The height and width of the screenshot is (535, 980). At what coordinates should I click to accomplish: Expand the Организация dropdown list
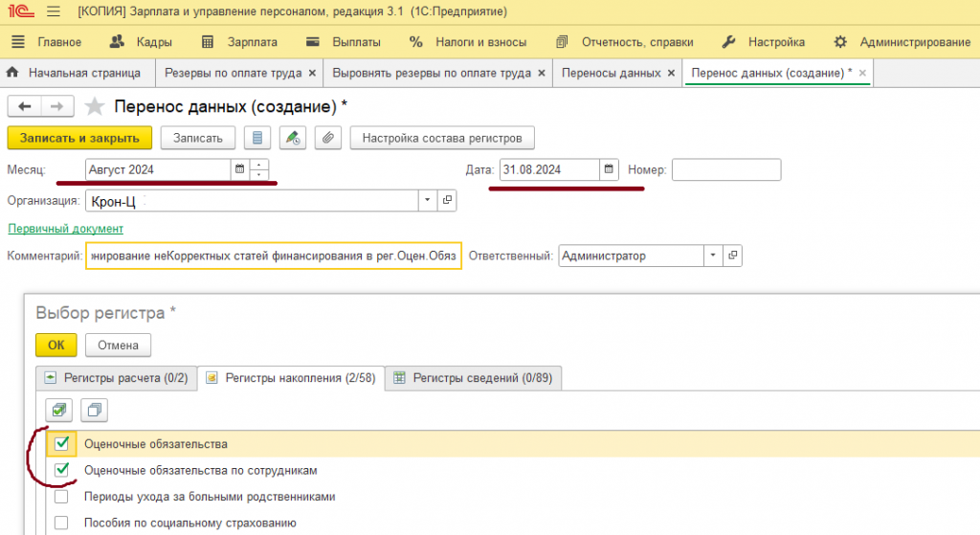click(428, 201)
